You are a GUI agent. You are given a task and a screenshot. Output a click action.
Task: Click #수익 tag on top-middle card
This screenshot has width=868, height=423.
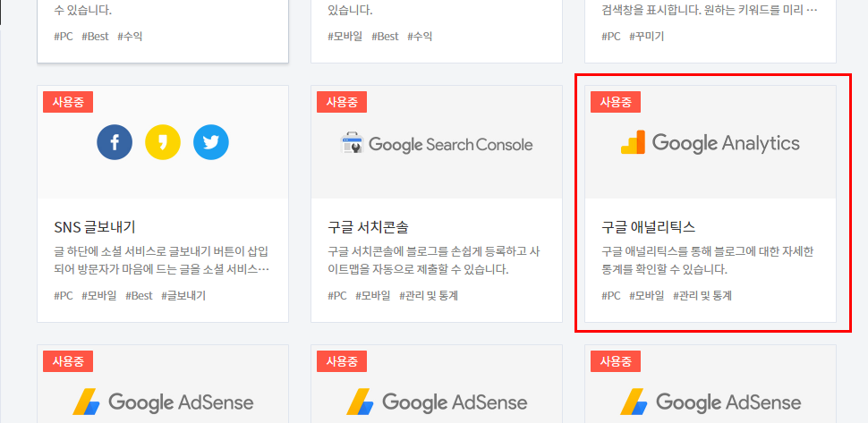pos(420,37)
